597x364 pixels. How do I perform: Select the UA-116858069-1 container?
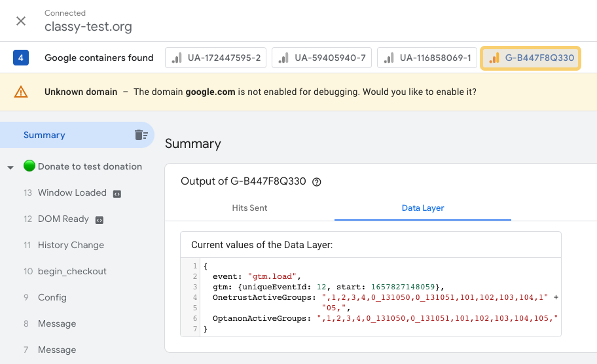coord(427,58)
